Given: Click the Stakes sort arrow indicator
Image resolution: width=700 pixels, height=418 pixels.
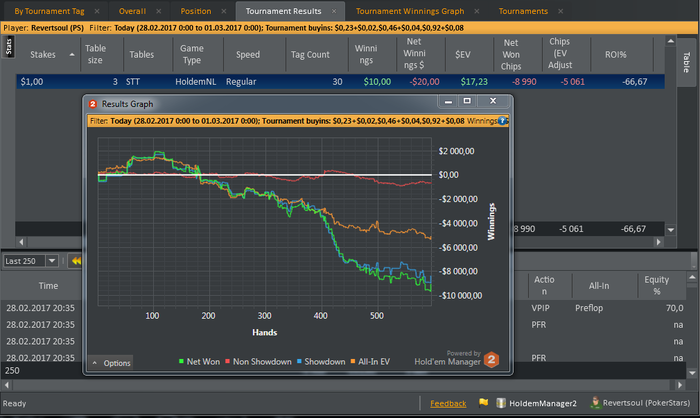Looking at the screenshot, I should pos(72,55).
